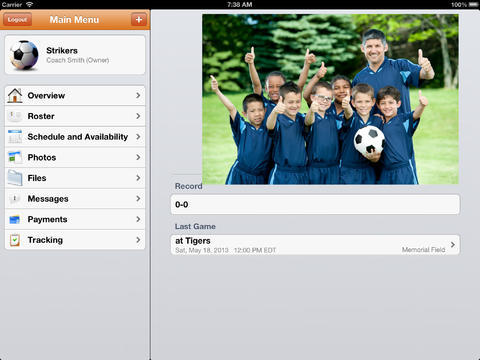Expand the at Tigers game chevron
This screenshot has width=480, height=360.
coord(453,245)
